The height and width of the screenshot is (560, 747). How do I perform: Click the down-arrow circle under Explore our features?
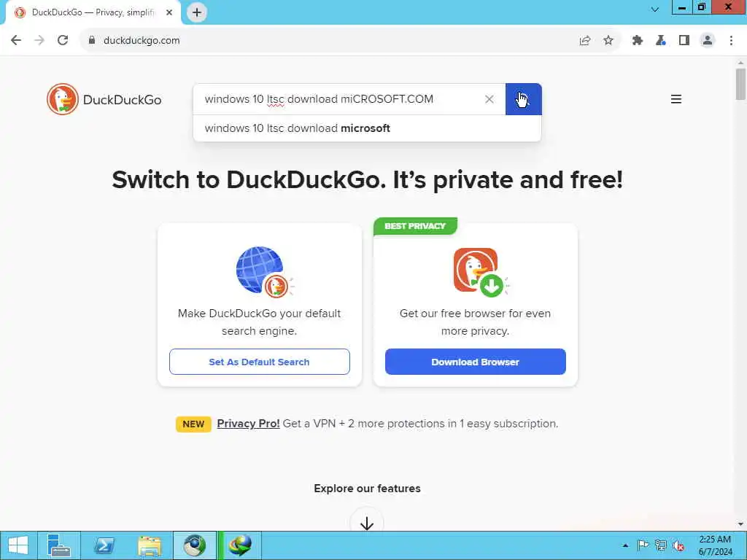366,522
